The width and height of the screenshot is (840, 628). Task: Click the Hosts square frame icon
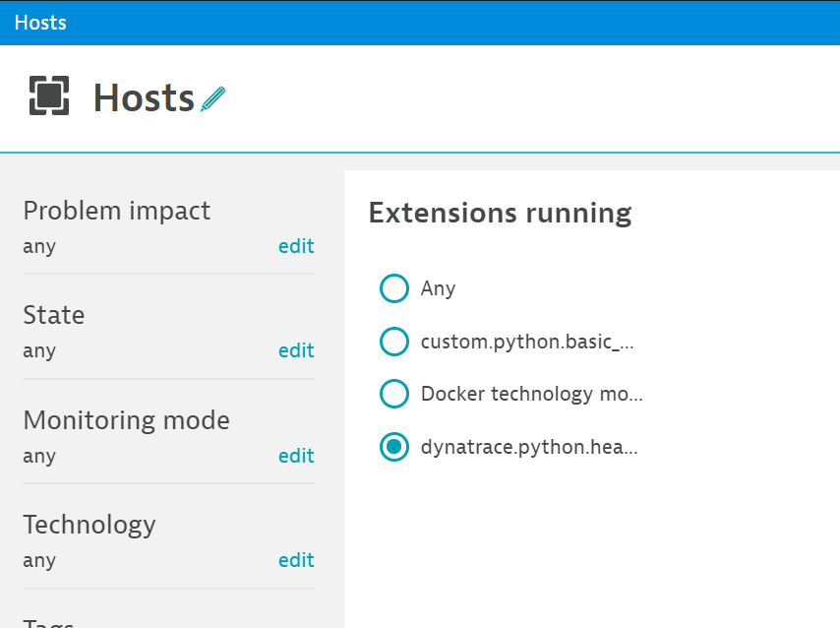click(49, 95)
